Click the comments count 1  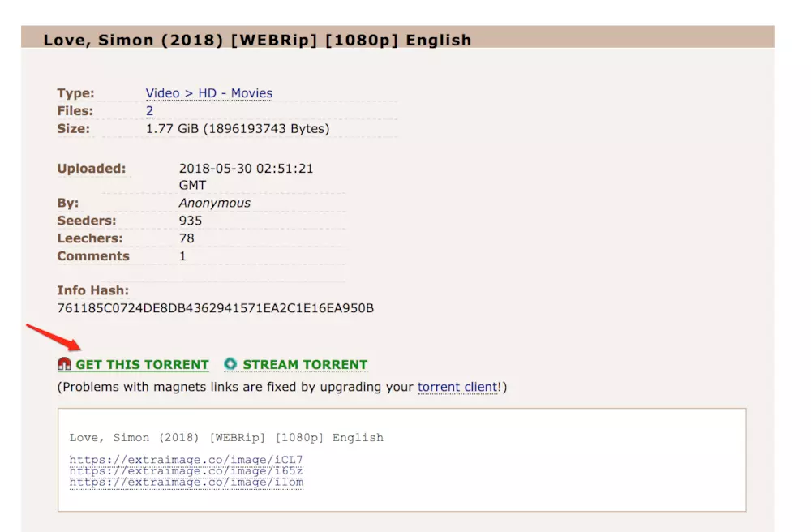coord(182,256)
